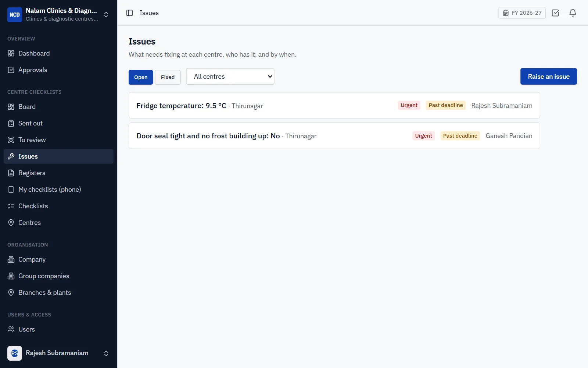
Task: Click the NCD company logo
Action: tap(15, 15)
